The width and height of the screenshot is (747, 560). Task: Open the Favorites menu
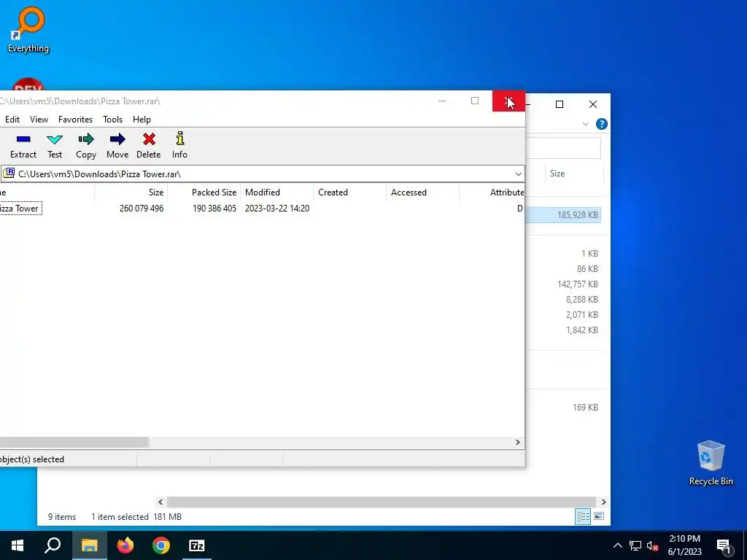coord(75,120)
